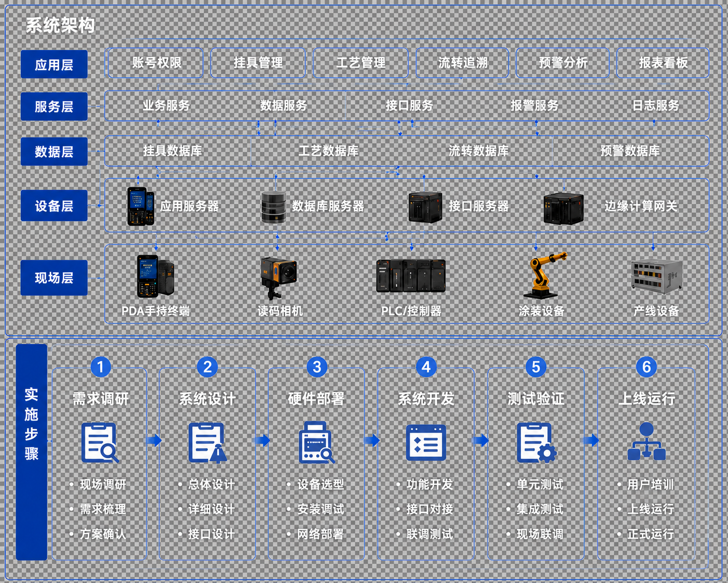Select the 工艺数据库 entry

328,151
